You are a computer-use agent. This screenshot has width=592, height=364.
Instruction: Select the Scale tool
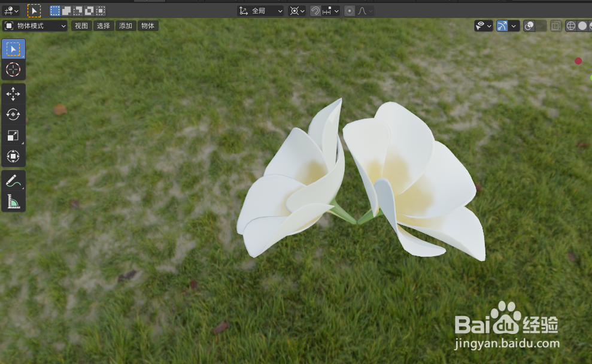(13, 135)
